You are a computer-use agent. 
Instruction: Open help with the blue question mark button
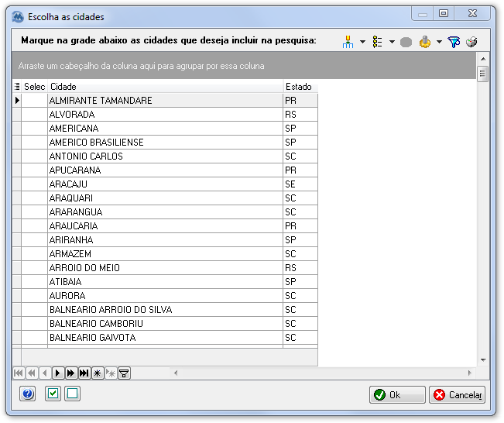[x=28, y=394]
